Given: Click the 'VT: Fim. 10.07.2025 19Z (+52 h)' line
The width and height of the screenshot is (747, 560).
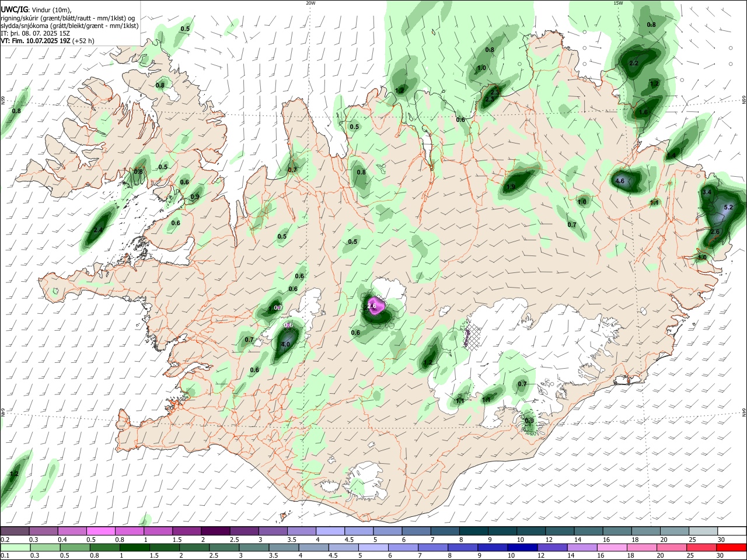Looking at the screenshot, I should tap(47, 41).
